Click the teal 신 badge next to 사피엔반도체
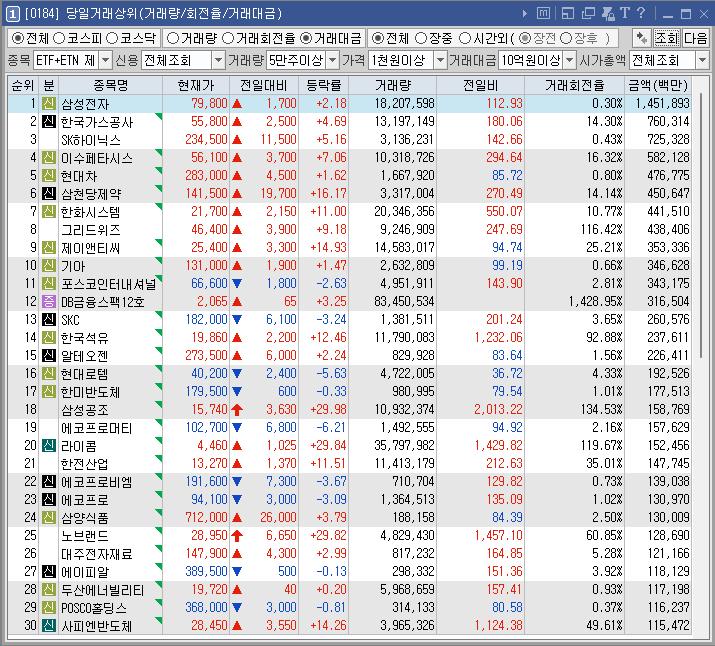 (49, 625)
